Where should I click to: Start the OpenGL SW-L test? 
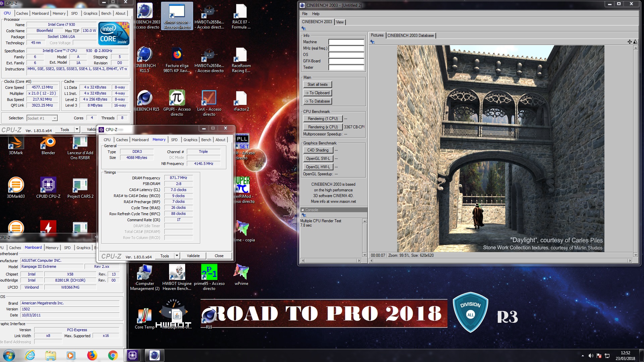click(x=318, y=159)
